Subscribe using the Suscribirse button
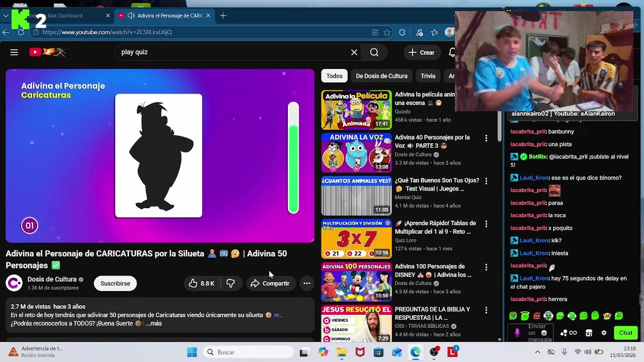The image size is (644, 362). coord(115,284)
